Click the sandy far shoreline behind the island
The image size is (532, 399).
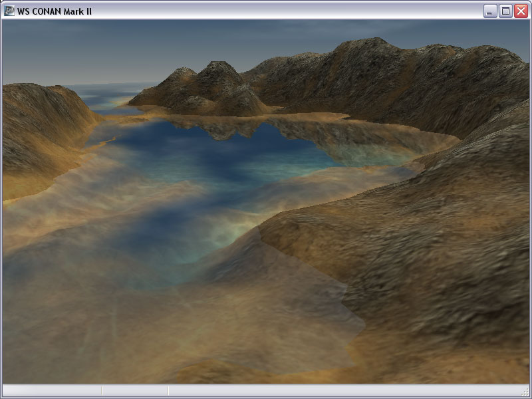(x=313, y=118)
